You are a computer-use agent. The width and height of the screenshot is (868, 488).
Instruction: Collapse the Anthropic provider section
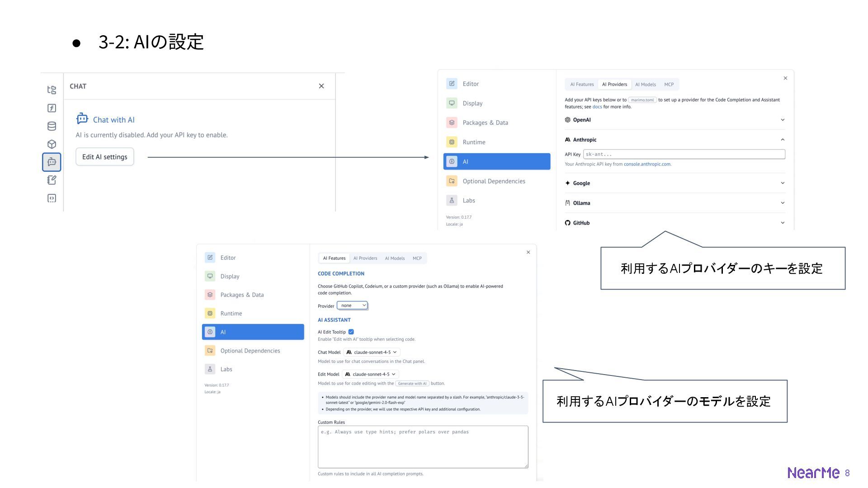(x=782, y=140)
